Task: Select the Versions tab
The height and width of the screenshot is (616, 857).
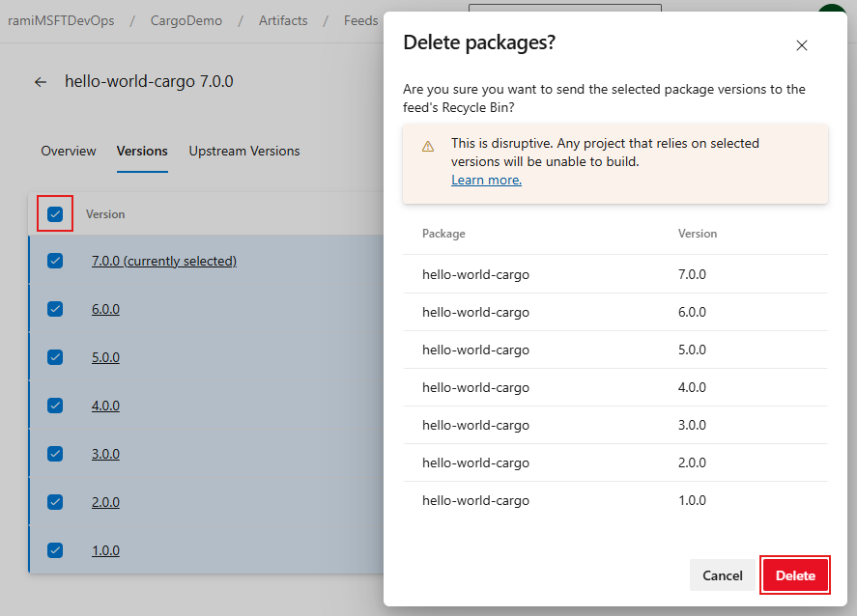Action: coord(141,151)
